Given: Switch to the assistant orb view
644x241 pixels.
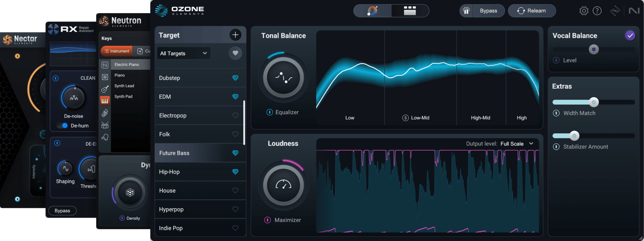Looking at the screenshot, I should (372, 11).
